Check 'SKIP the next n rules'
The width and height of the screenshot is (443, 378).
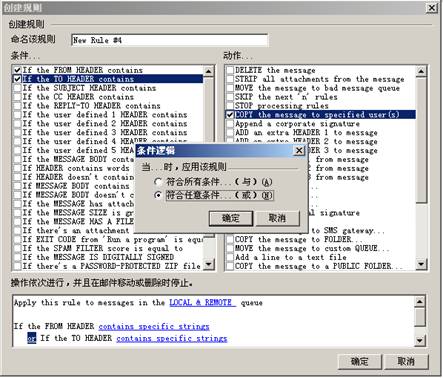(230, 97)
